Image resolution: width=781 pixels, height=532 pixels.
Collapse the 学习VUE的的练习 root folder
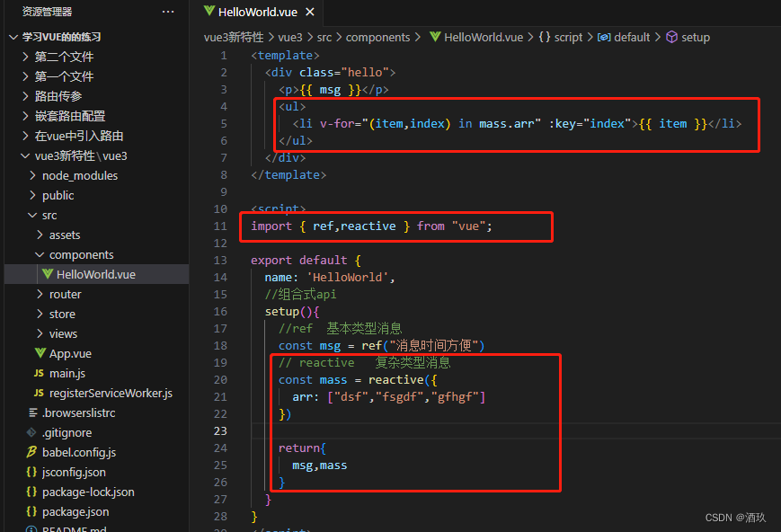point(14,37)
